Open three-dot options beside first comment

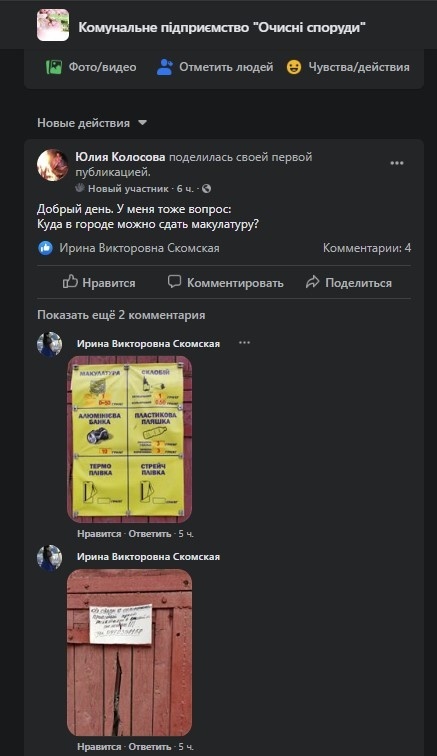(245, 343)
